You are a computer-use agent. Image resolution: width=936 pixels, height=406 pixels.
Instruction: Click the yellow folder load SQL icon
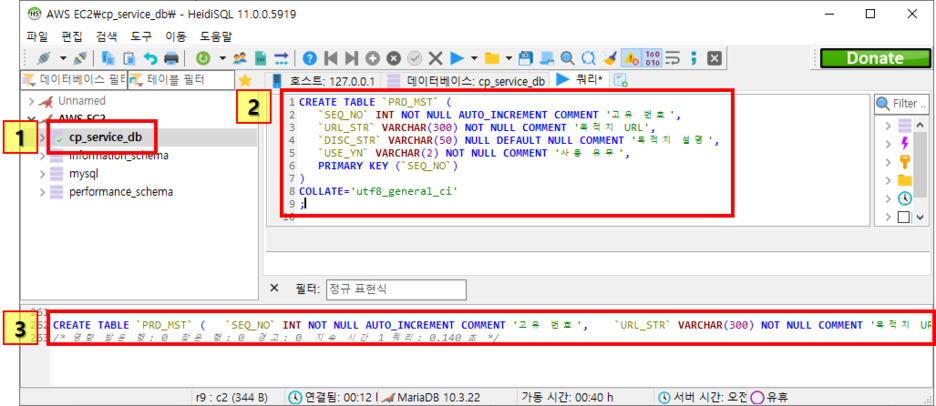[x=492, y=58]
